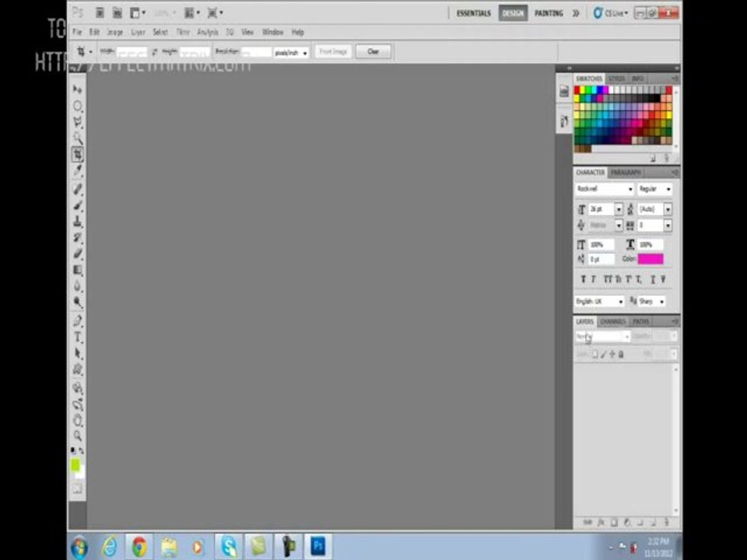Toggle Superscript in Character panel
Screen dimensions: 747x560
click(629, 279)
